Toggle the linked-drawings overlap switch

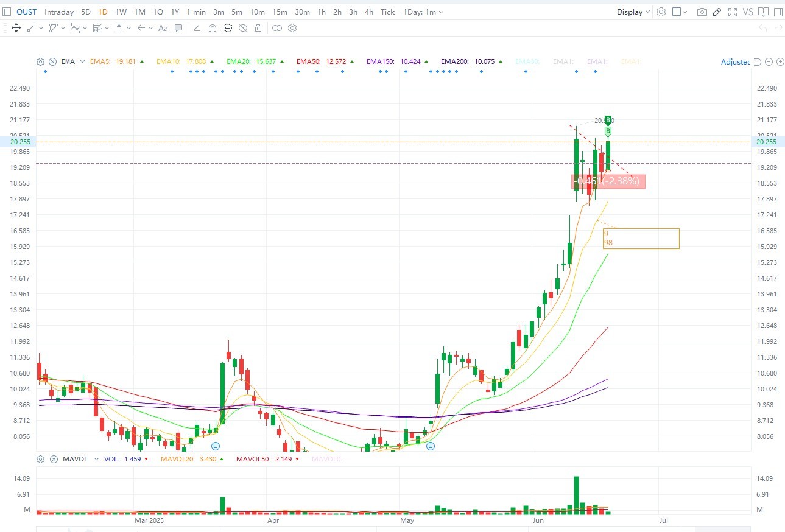276,28
